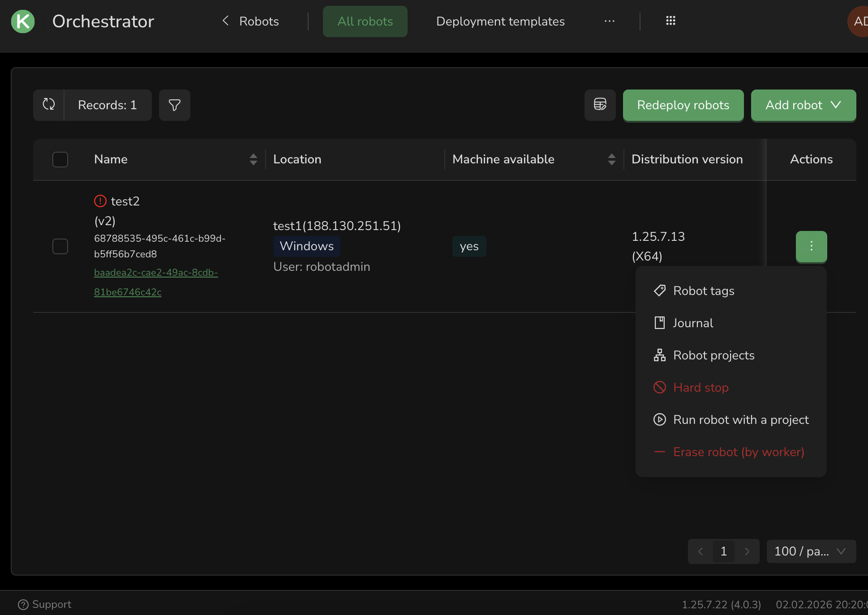
Task: Toggle the select-all checkbox in table header
Action: tap(60, 159)
